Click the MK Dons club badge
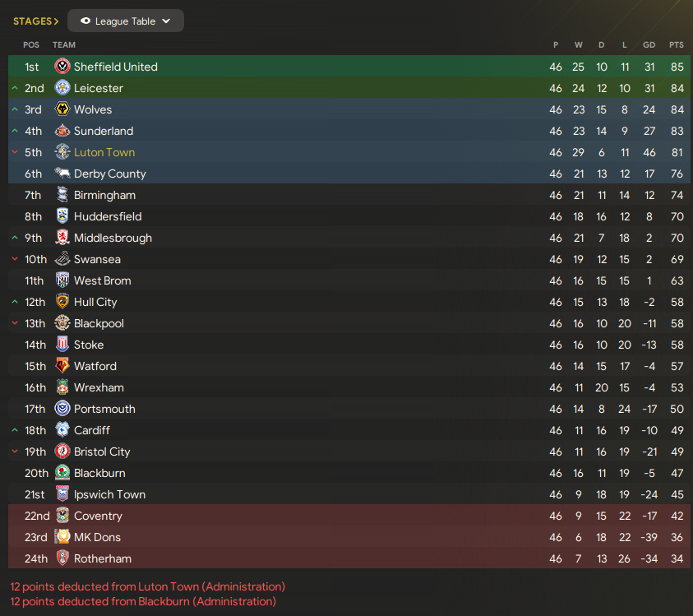The image size is (693, 616). point(62,537)
